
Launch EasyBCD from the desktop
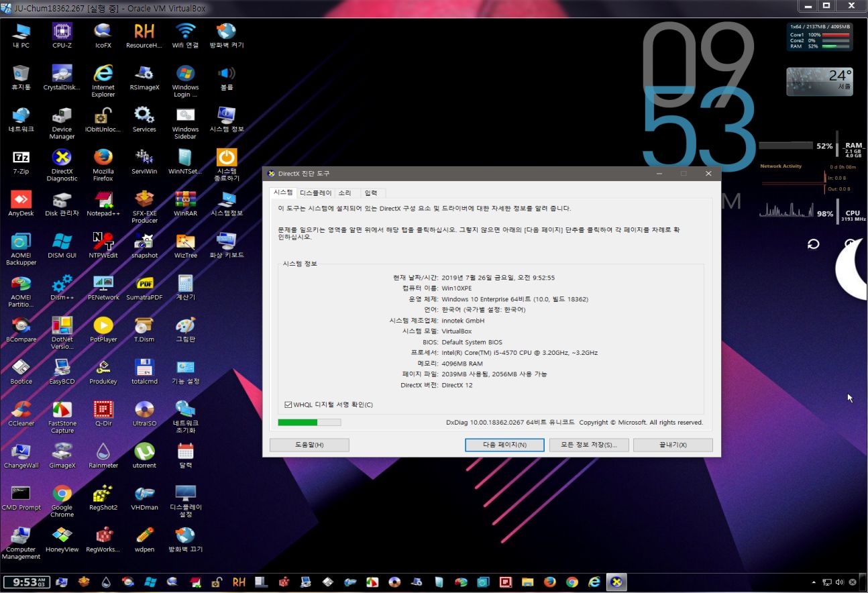point(62,372)
